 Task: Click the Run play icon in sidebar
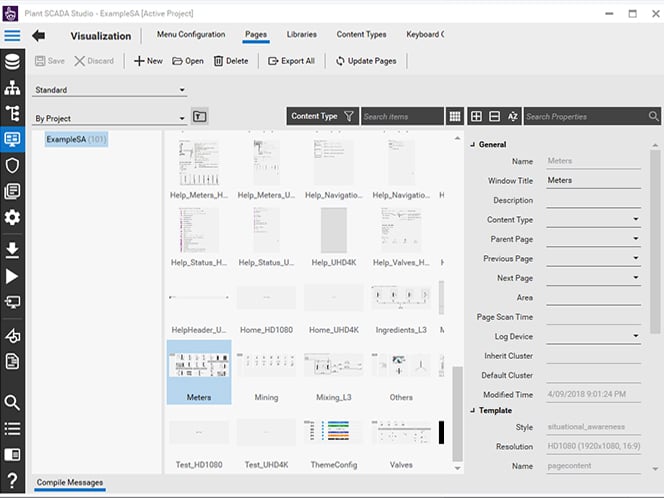(x=12, y=276)
